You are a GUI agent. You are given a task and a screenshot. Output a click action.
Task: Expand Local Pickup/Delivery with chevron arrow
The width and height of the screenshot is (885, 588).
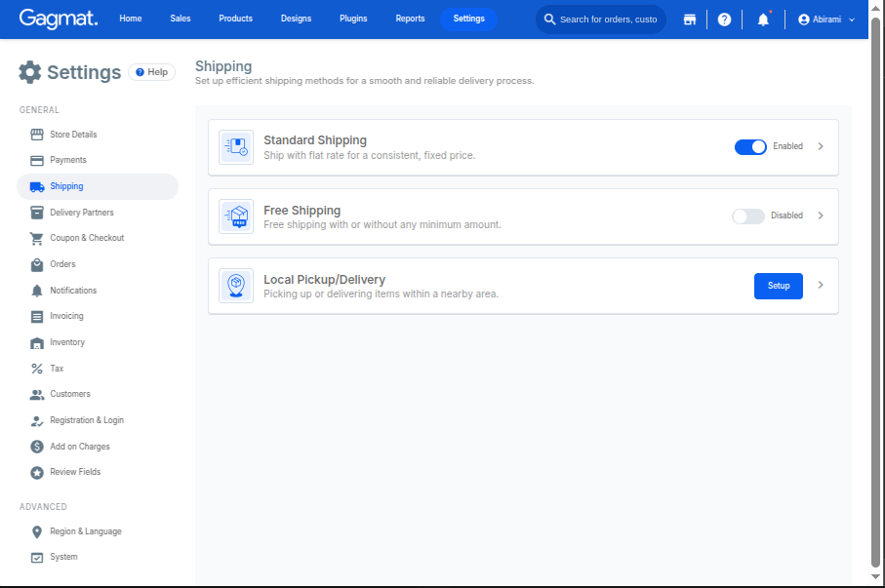821,285
